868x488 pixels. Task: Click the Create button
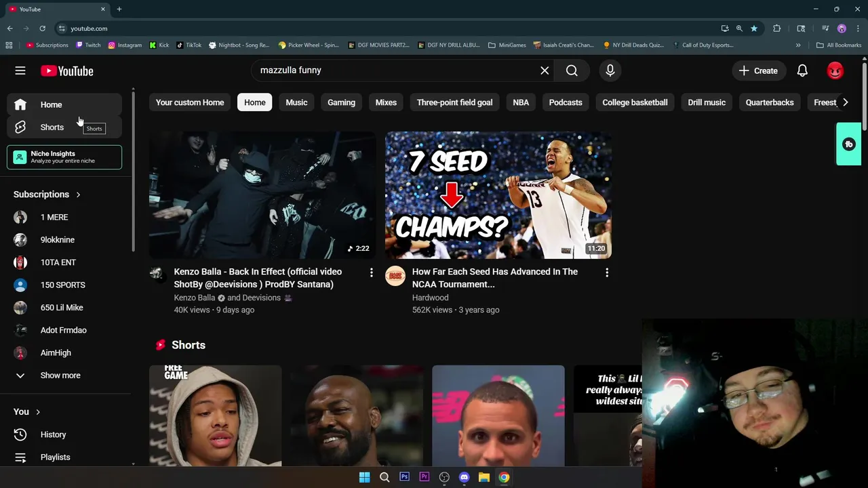758,70
